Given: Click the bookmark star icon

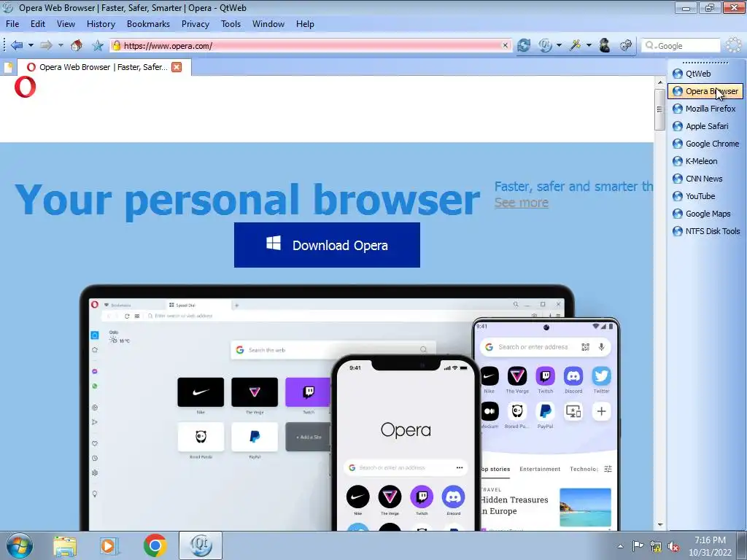Looking at the screenshot, I should [x=98, y=45].
